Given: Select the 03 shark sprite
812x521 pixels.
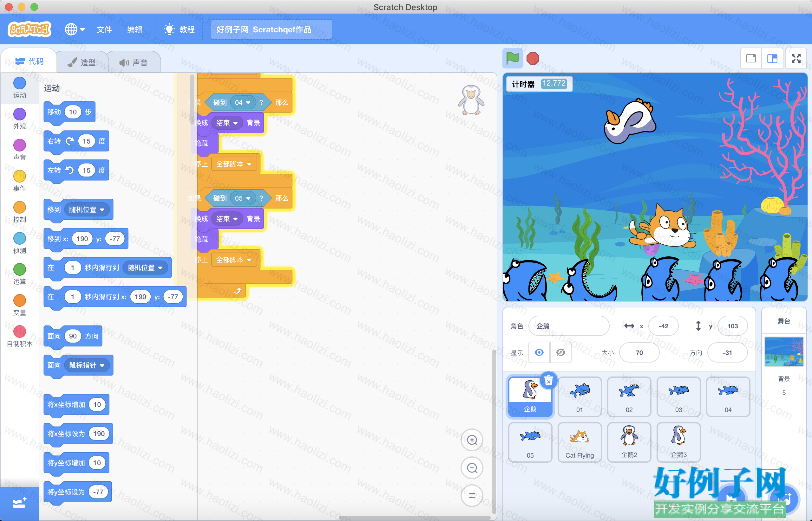Looking at the screenshot, I should (x=678, y=396).
